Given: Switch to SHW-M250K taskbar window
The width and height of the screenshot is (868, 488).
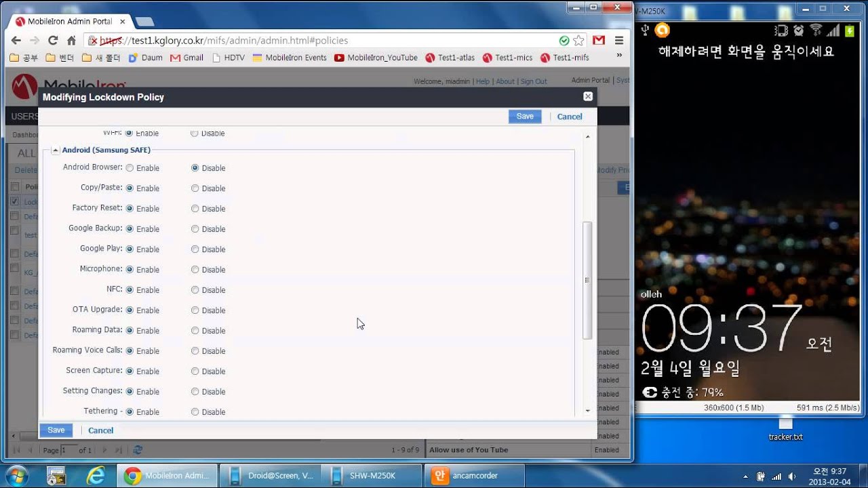Looking at the screenshot, I should coord(372,476).
